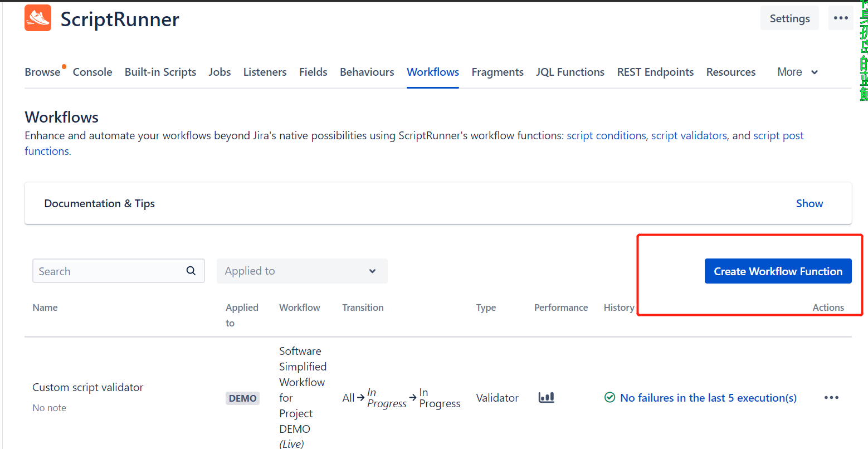Go to the REST Endpoints tab
This screenshot has height=449, width=868.
pos(655,72)
